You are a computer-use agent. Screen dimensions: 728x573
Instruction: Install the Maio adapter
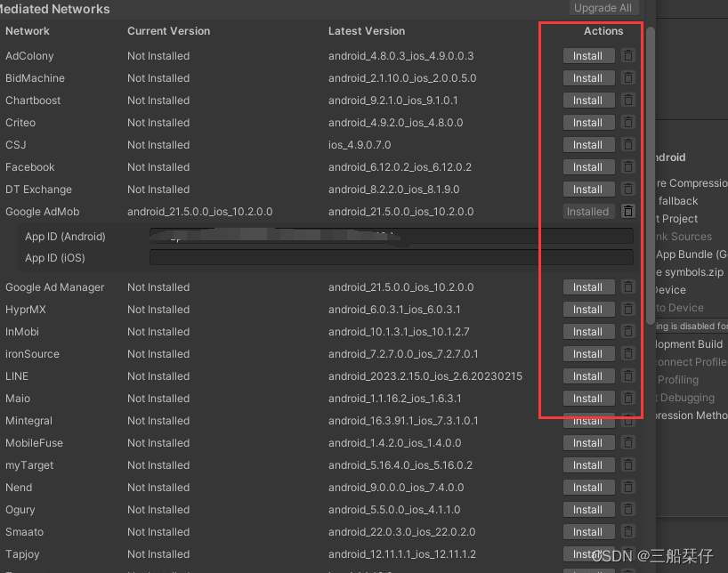coord(588,399)
